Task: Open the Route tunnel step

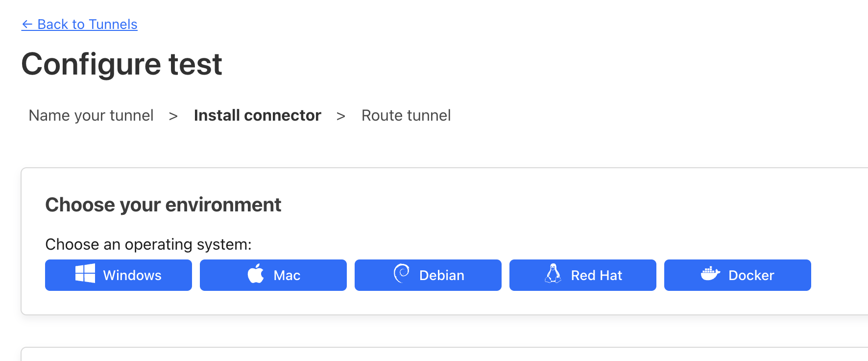Action: click(406, 115)
